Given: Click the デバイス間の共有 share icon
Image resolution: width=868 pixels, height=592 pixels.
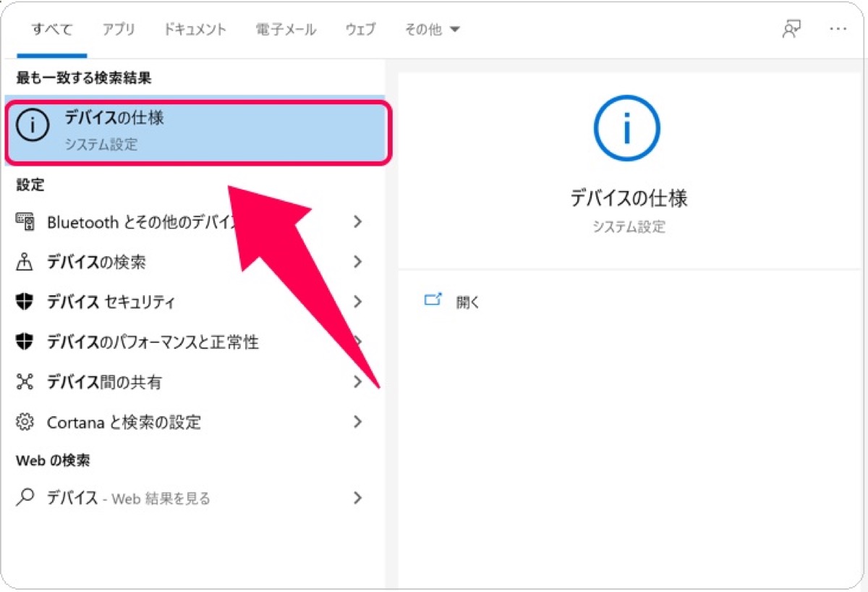Looking at the screenshot, I should click(x=25, y=382).
